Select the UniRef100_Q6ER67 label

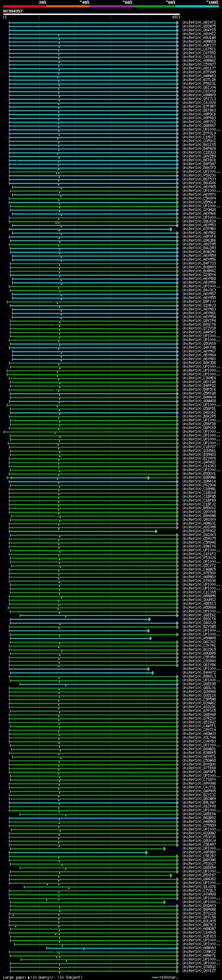coord(199,125)
